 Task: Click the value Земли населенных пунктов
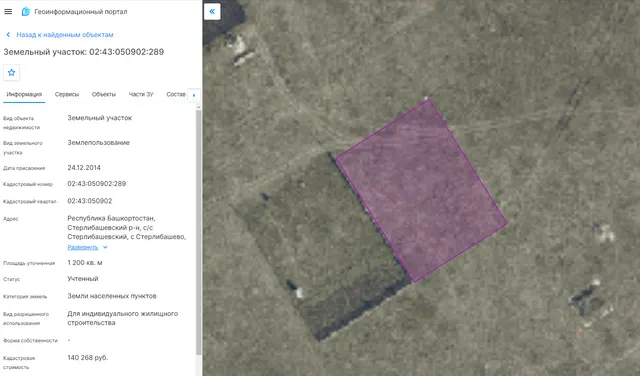point(112,296)
